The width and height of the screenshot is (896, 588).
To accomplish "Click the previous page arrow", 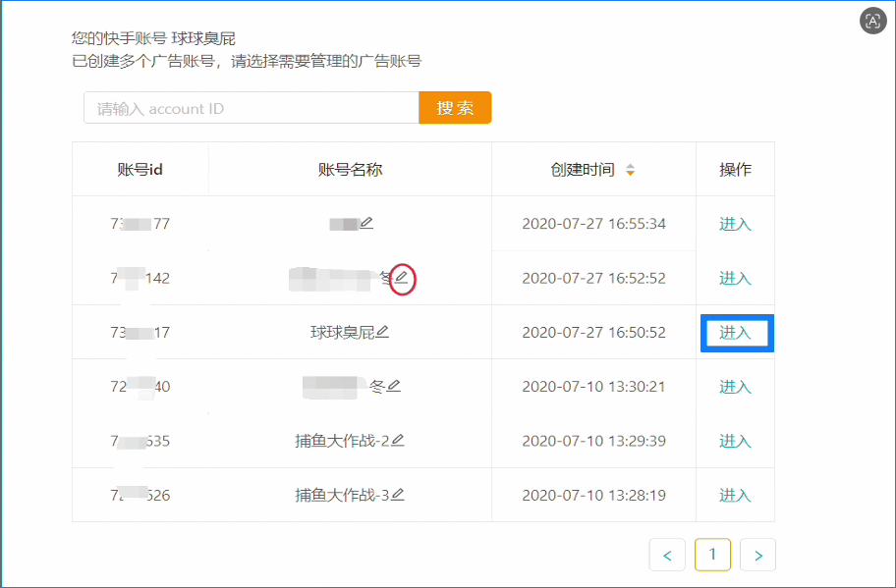I will click(667, 555).
